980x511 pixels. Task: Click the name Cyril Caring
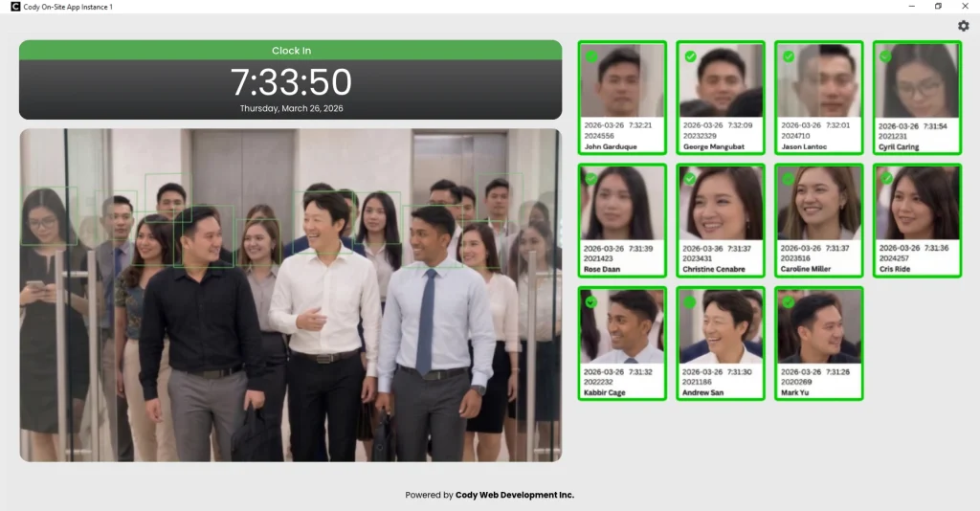pyautogui.click(x=899, y=147)
